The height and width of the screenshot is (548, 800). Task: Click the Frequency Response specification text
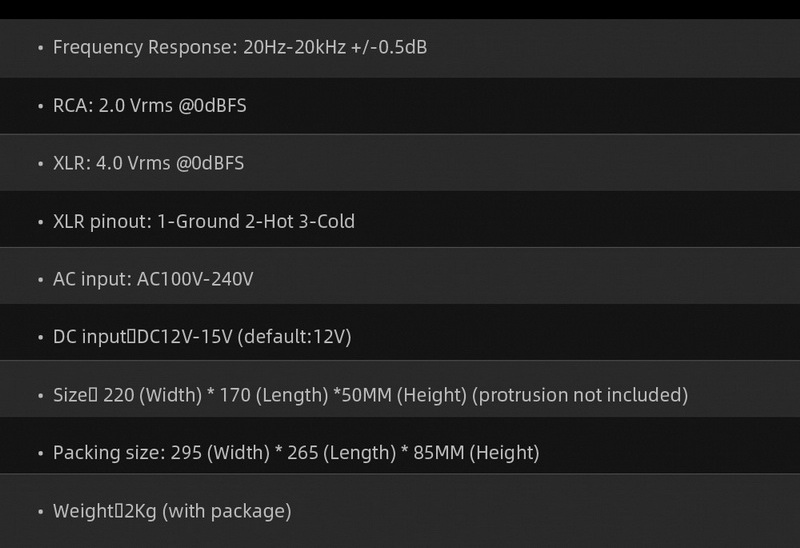(x=240, y=47)
